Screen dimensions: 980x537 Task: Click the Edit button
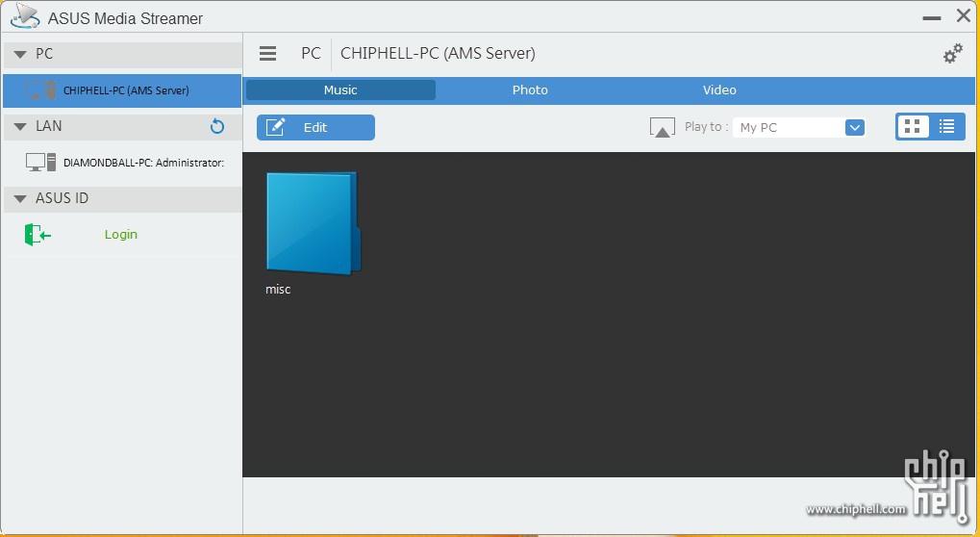pyautogui.click(x=315, y=128)
